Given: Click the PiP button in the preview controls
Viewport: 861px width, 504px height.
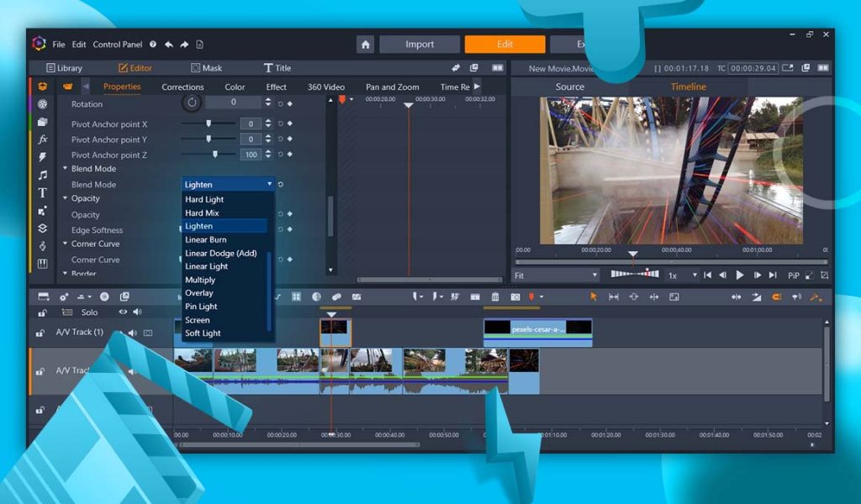Looking at the screenshot, I should tap(794, 276).
